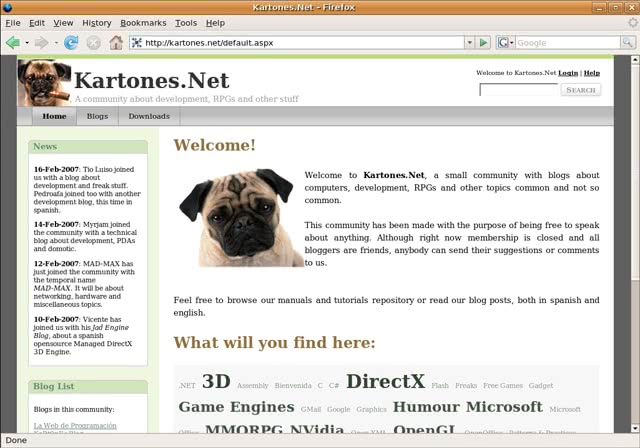Open the Help menu
The height and width of the screenshot is (448, 640).
click(x=215, y=23)
